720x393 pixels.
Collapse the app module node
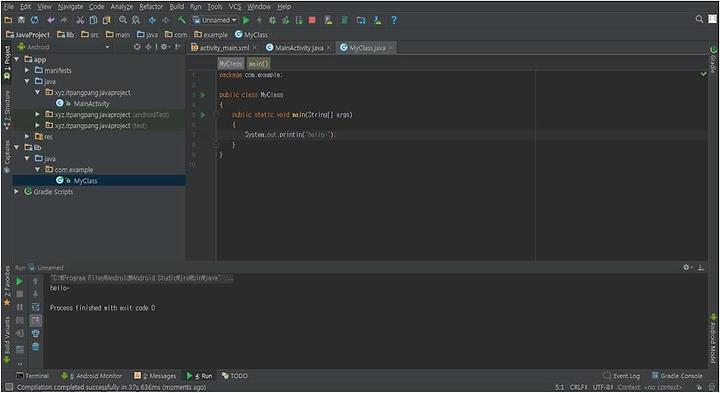tap(17, 59)
